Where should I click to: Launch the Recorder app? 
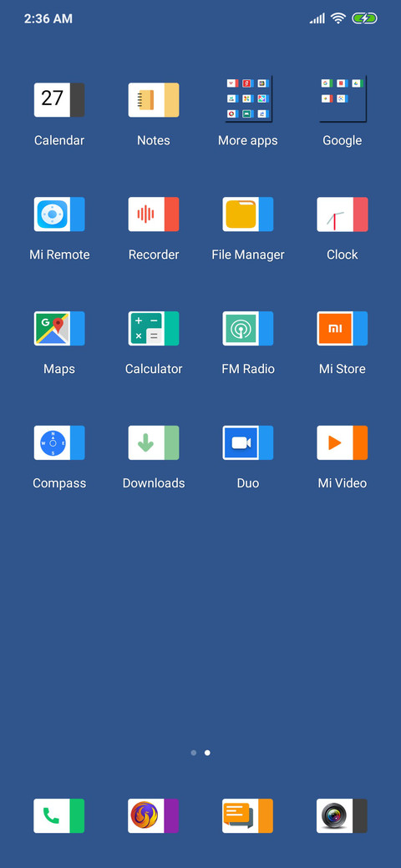154,214
